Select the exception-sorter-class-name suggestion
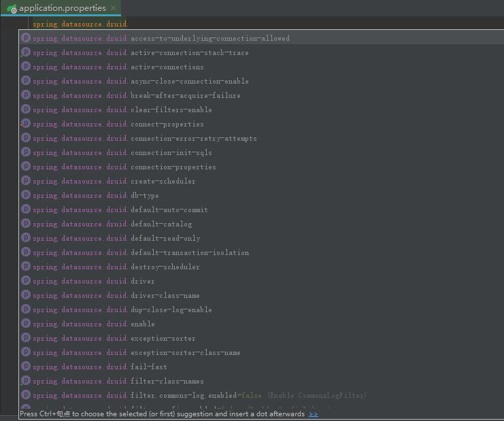504x421 pixels. (x=185, y=352)
